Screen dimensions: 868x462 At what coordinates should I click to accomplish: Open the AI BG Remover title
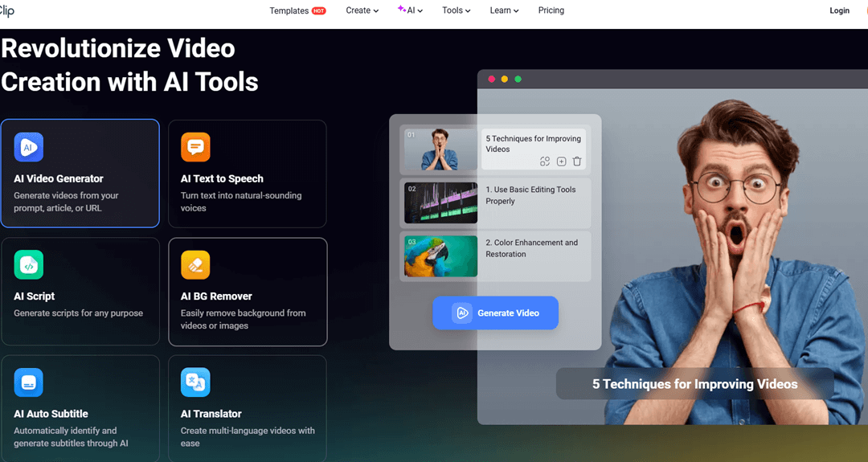coord(216,296)
